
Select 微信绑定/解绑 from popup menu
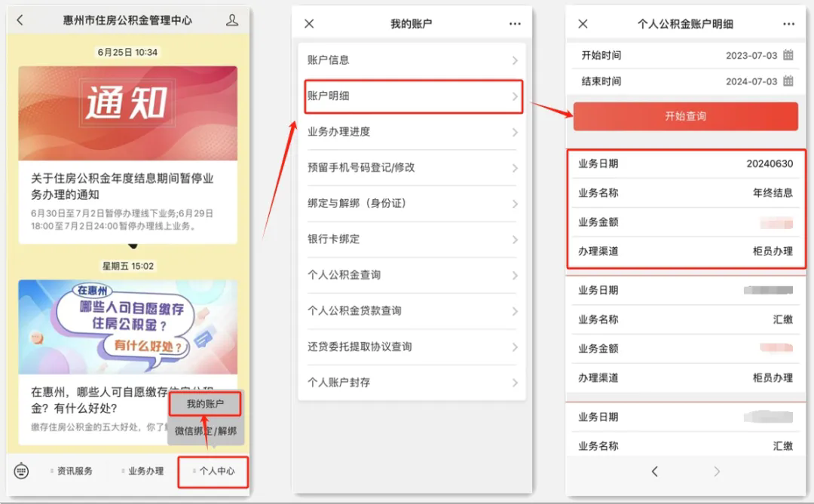pos(205,431)
